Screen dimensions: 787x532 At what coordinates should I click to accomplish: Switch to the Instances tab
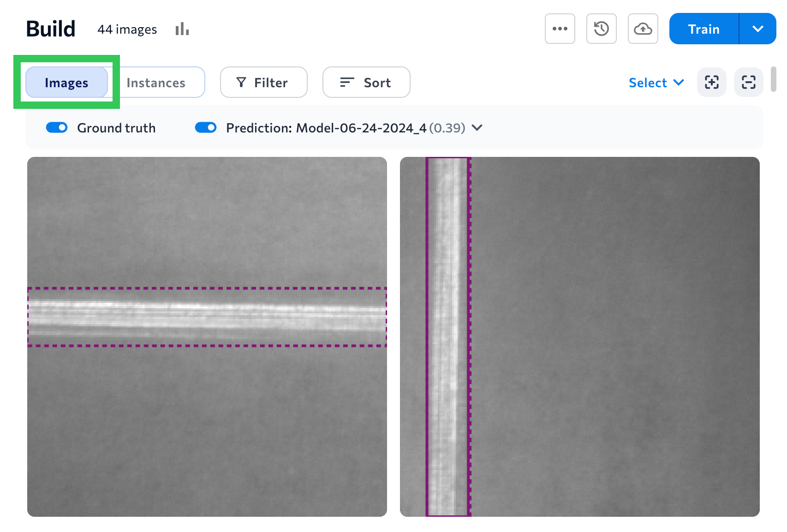(156, 82)
